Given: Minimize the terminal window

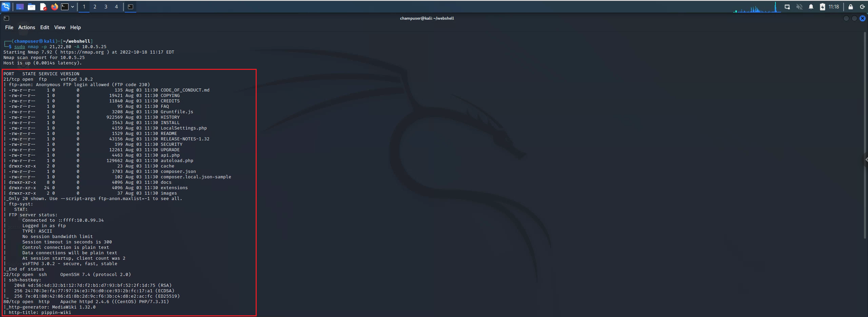Looking at the screenshot, I should pos(846,18).
